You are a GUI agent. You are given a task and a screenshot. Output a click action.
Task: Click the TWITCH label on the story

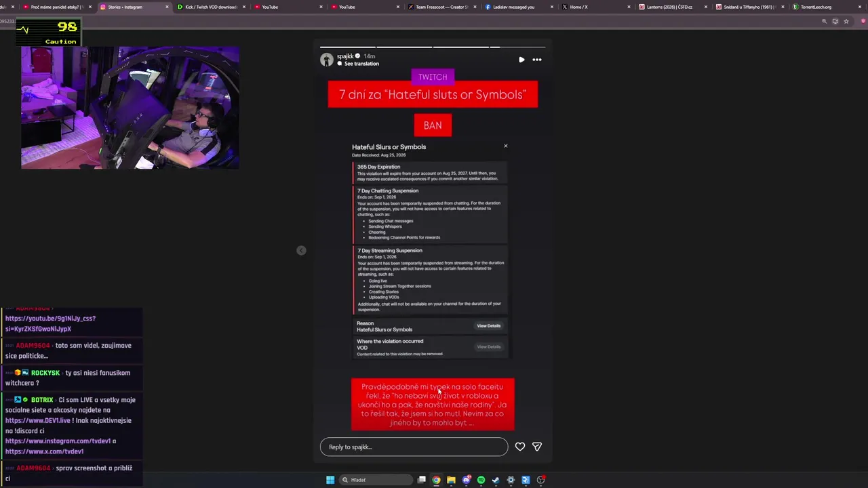point(433,77)
